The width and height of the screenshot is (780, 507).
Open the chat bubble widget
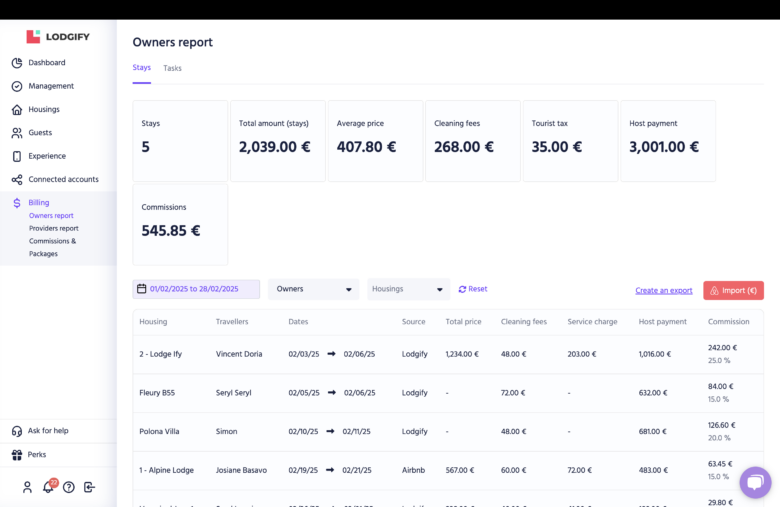(x=755, y=482)
